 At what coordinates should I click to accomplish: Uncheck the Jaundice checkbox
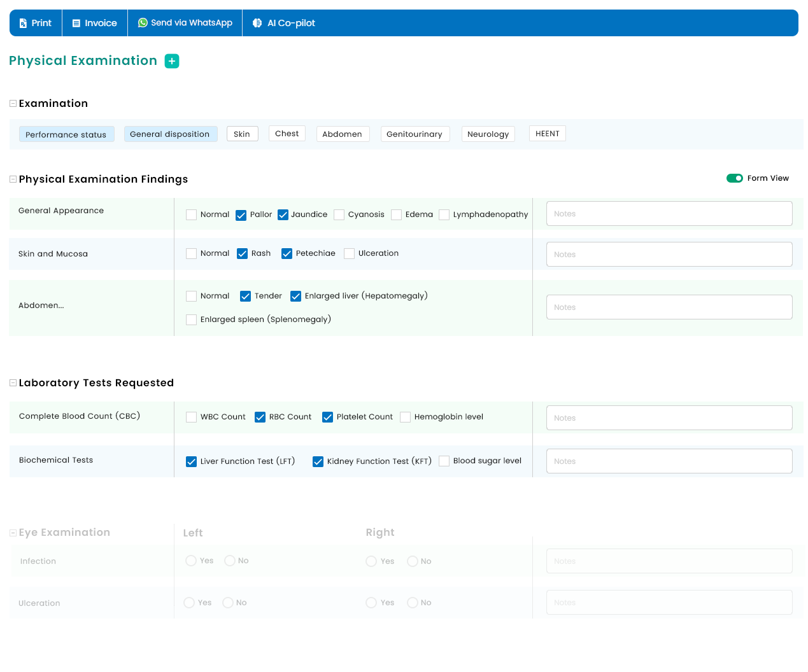(x=283, y=215)
